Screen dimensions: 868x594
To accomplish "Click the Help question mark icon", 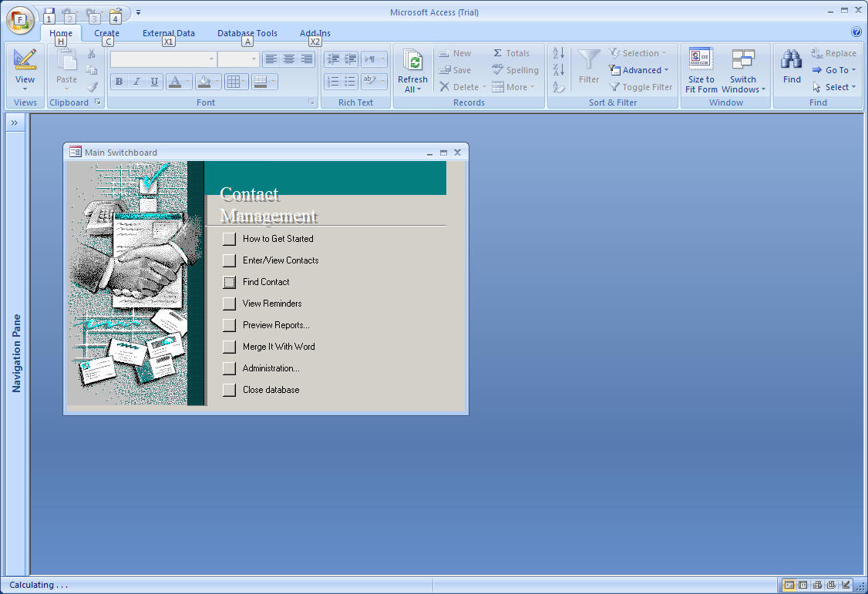I will tap(856, 32).
